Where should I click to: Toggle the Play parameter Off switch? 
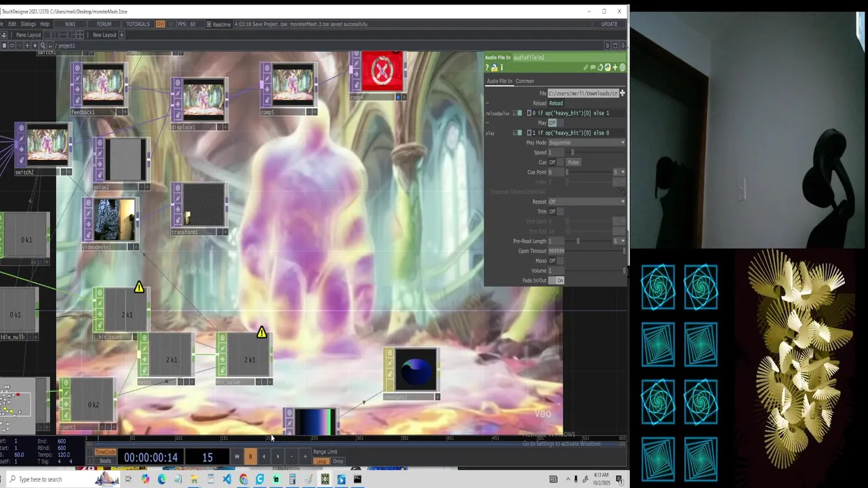(556, 123)
